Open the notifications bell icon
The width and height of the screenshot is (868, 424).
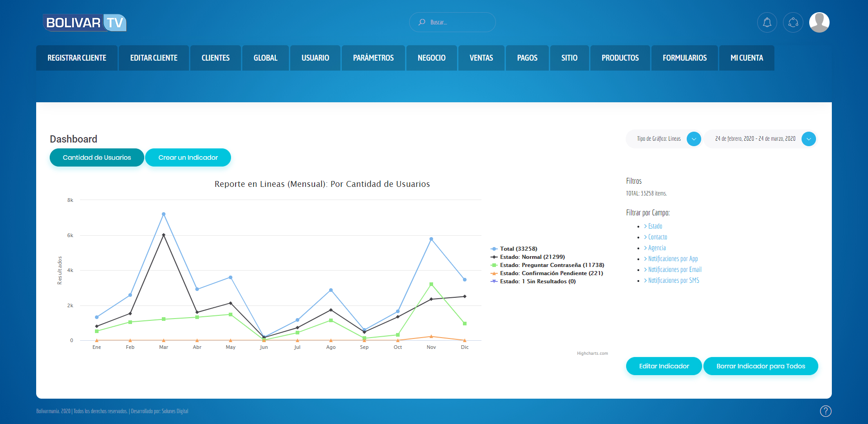point(767,22)
